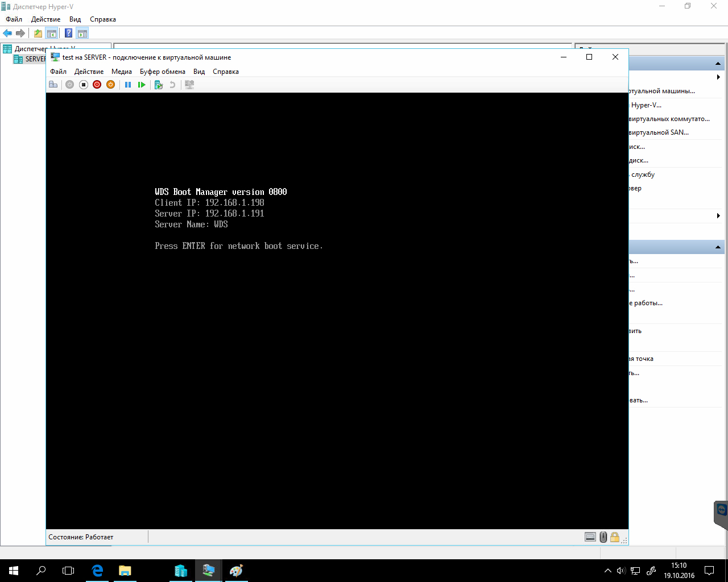
Task: Click the network tray icon
Action: tap(636, 571)
